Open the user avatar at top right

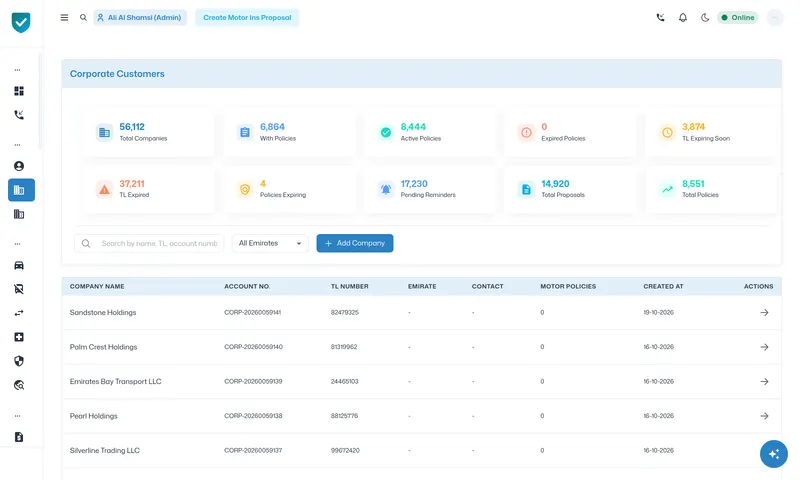pos(774,17)
